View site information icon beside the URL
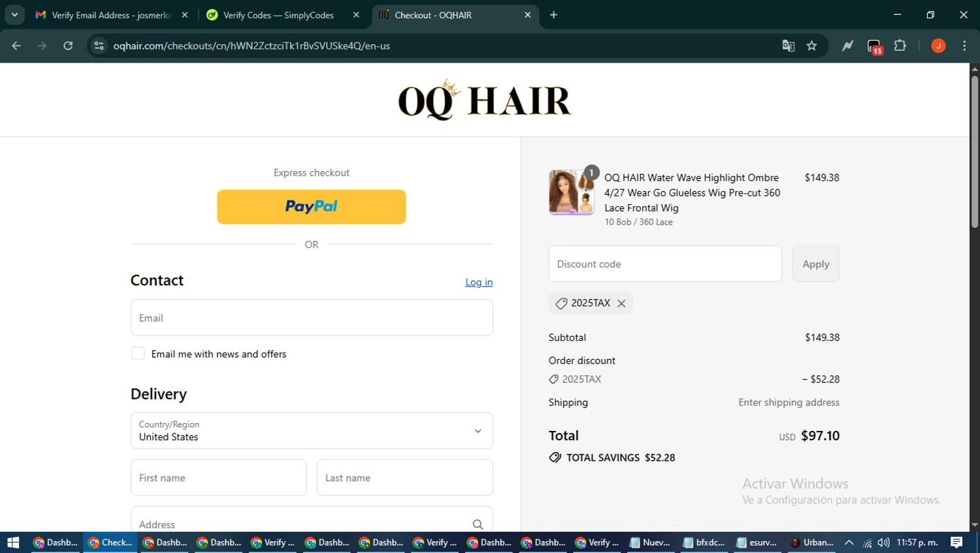 click(99, 46)
